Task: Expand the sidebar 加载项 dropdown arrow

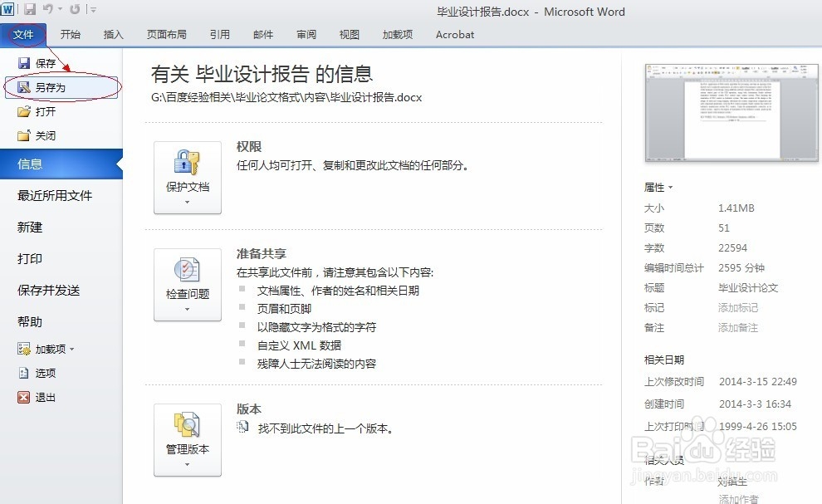Action: [71, 350]
